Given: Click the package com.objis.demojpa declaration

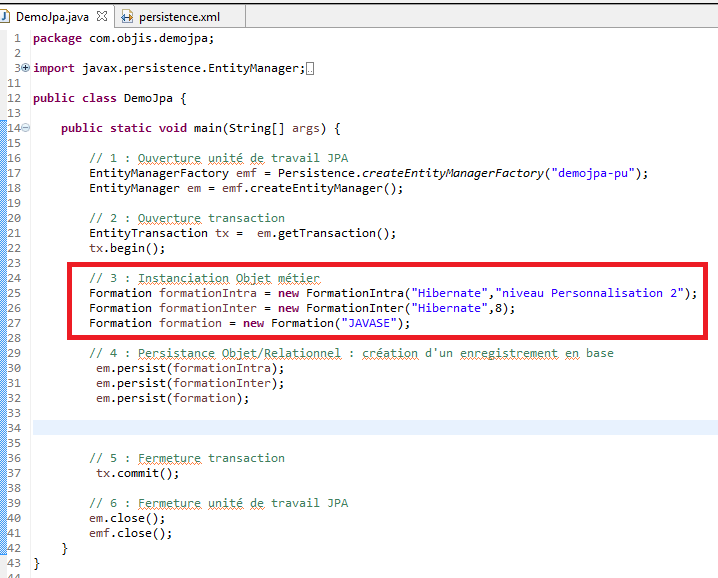Looking at the screenshot, I should (123, 38).
